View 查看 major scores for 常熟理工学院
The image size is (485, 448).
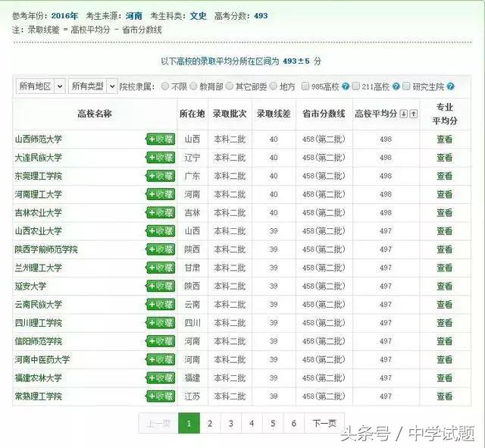(445, 396)
